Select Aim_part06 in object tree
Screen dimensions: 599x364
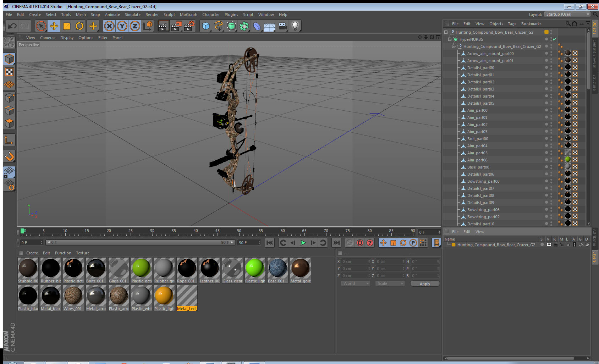(477, 160)
